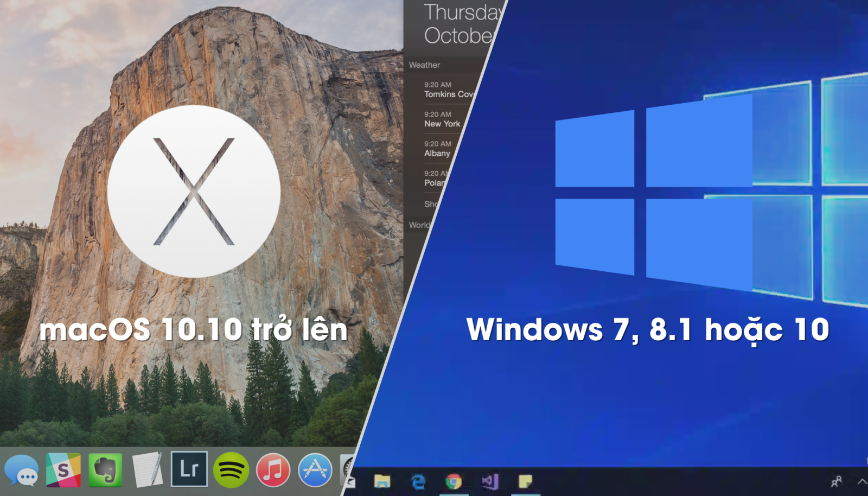Select the Tomkins Cove weather entry
Screen dimensions: 868x496
[449, 90]
